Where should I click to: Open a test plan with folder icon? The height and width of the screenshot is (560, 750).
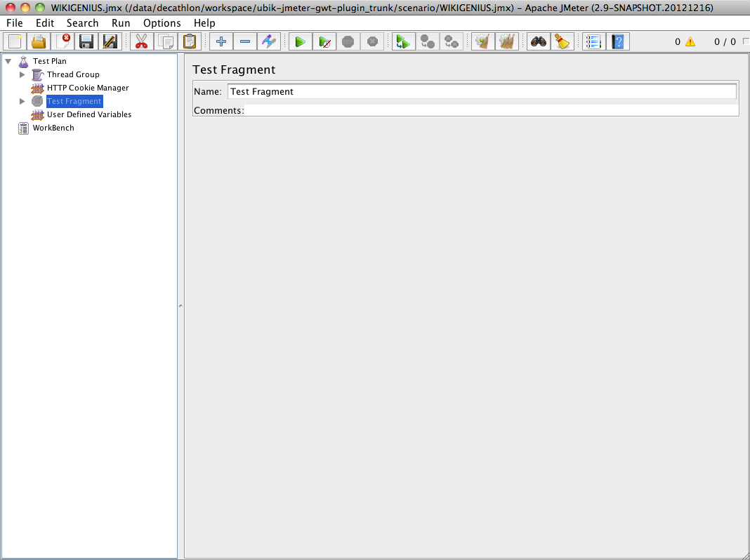point(39,41)
